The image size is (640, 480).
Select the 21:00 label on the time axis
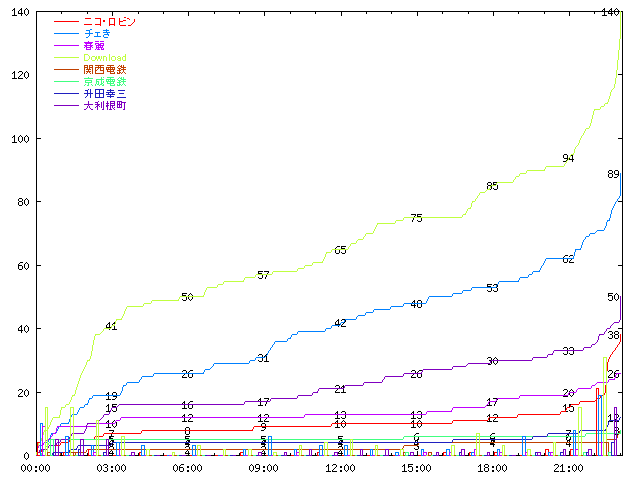568,467
